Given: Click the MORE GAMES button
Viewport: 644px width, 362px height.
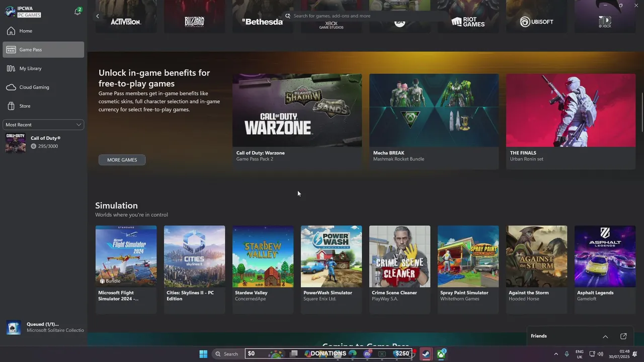Looking at the screenshot, I should pyautogui.click(x=122, y=160).
